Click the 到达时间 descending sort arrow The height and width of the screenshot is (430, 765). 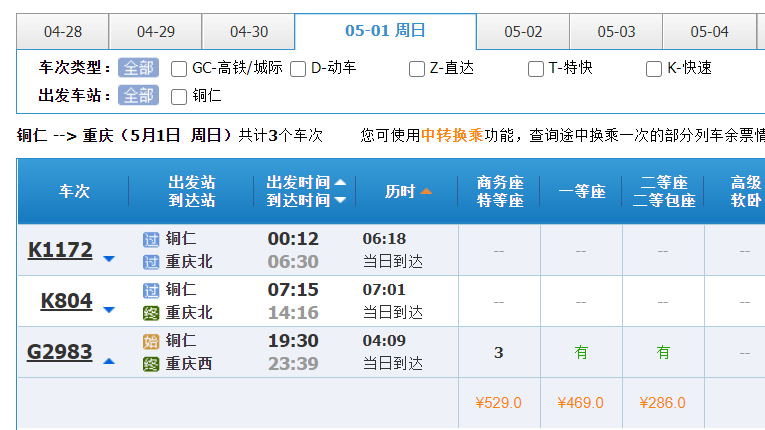click(340, 200)
